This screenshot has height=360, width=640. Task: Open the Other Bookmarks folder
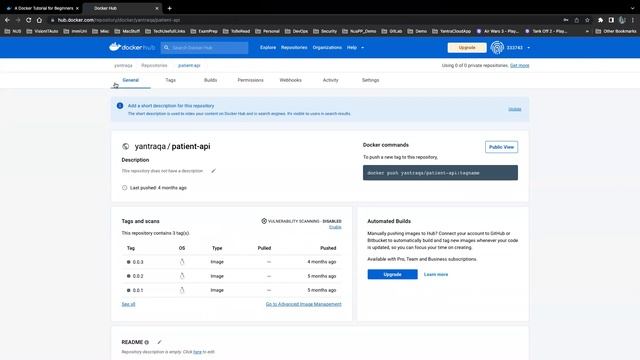(x=616, y=31)
